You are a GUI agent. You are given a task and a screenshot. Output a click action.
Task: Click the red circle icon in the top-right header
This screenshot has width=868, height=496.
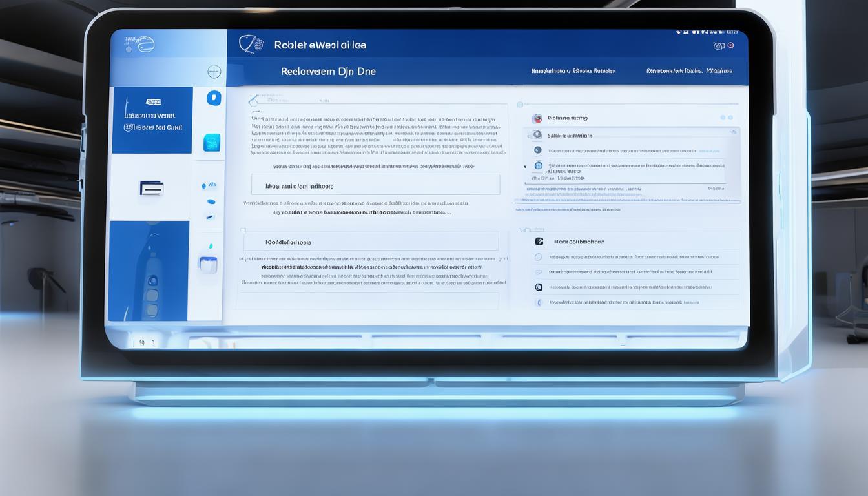pyautogui.click(x=730, y=45)
